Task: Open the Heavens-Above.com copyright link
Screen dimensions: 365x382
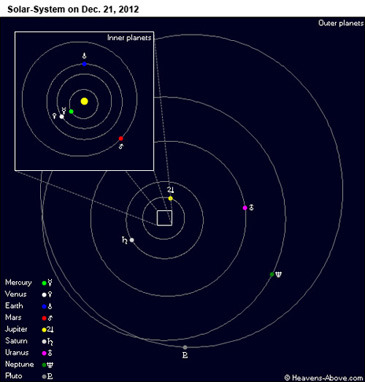Action: coord(324,378)
